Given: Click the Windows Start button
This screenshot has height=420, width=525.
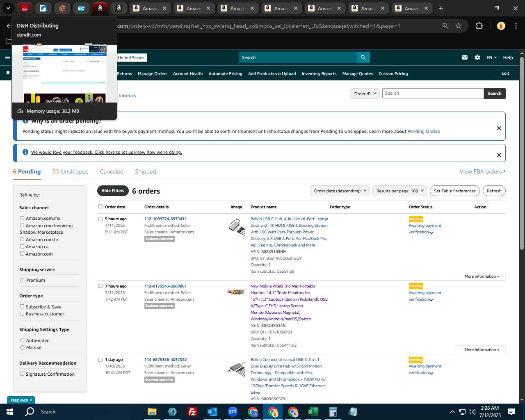Looking at the screenshot, I should 10,412.
